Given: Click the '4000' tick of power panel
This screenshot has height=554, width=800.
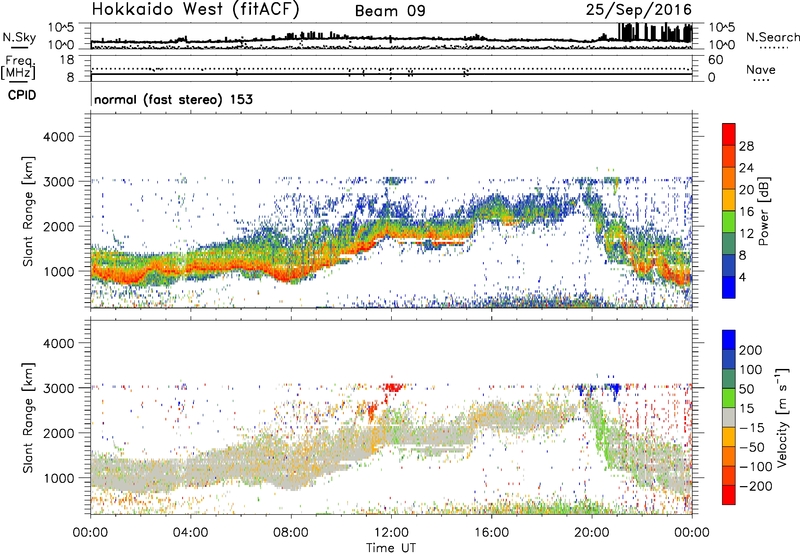Looking at the screenshot, I should point(59,137).
